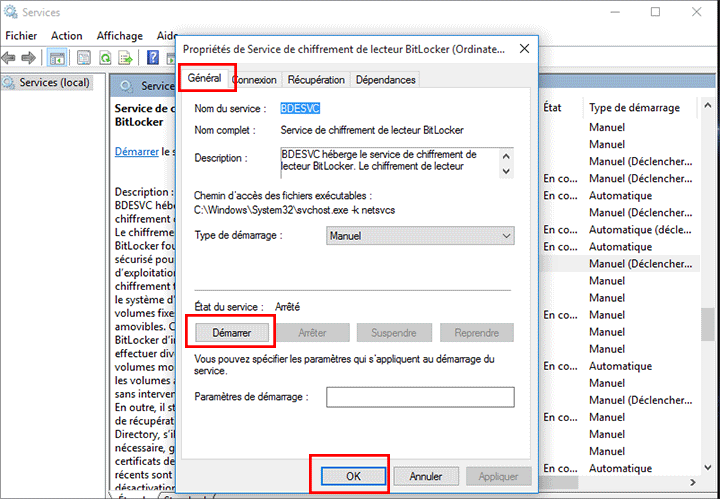Switch to the Général tab
The width and height of the screenshot is (720, 499).
pyautogui.click(x=204, y=78)
